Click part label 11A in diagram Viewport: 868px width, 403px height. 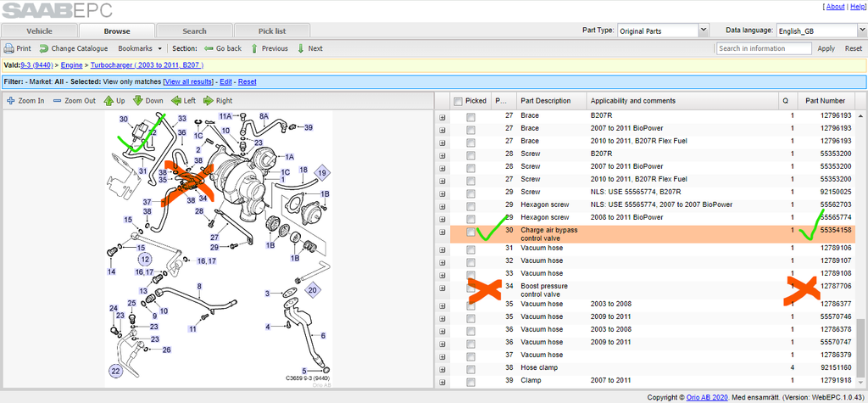[x=225, y=116]
